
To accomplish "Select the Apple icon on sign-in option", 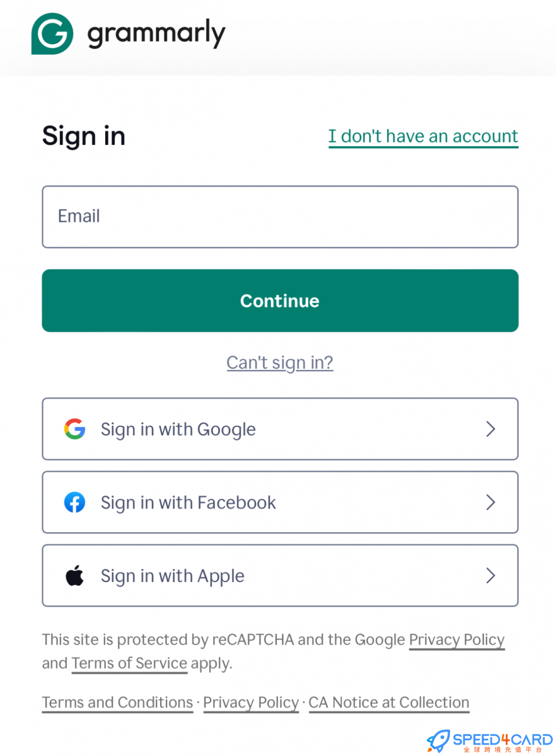I will [x=74, y=575].
